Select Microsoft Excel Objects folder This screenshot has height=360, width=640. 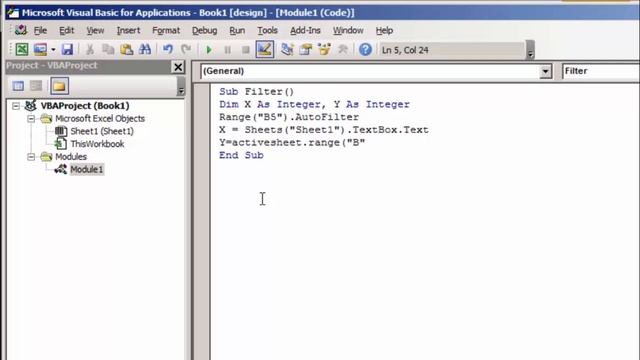point(100,118)
